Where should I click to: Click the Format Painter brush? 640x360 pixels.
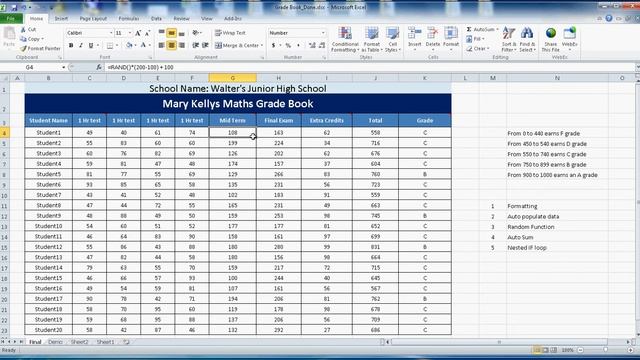click(23, 49)
